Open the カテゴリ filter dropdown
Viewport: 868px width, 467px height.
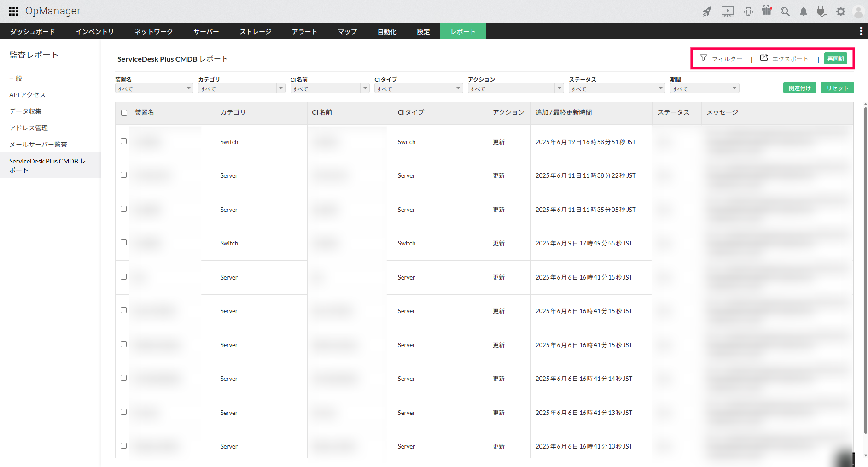(x=242, y=88)
